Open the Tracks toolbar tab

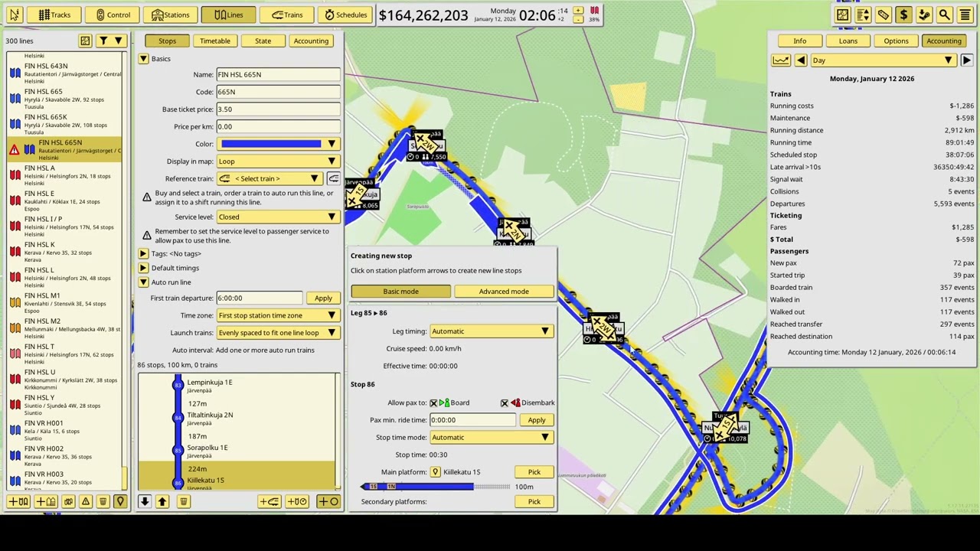(x=54, y=15)
